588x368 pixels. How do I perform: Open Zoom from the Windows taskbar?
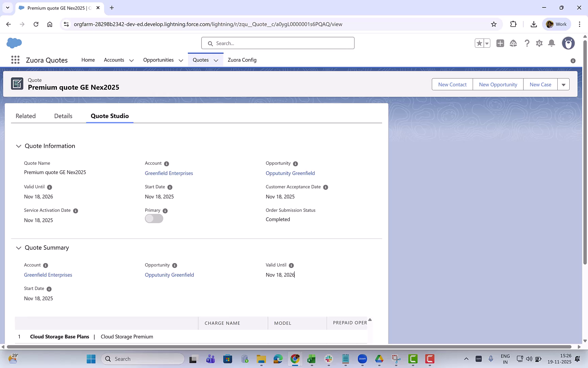[362, 359]
